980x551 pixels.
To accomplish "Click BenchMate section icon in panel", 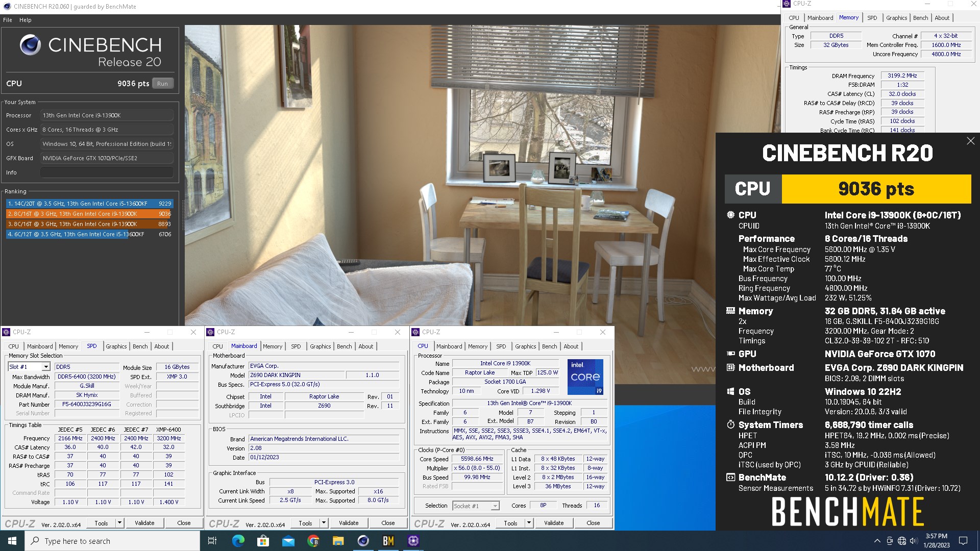I will pyautogui.click(x=730, y=478).
